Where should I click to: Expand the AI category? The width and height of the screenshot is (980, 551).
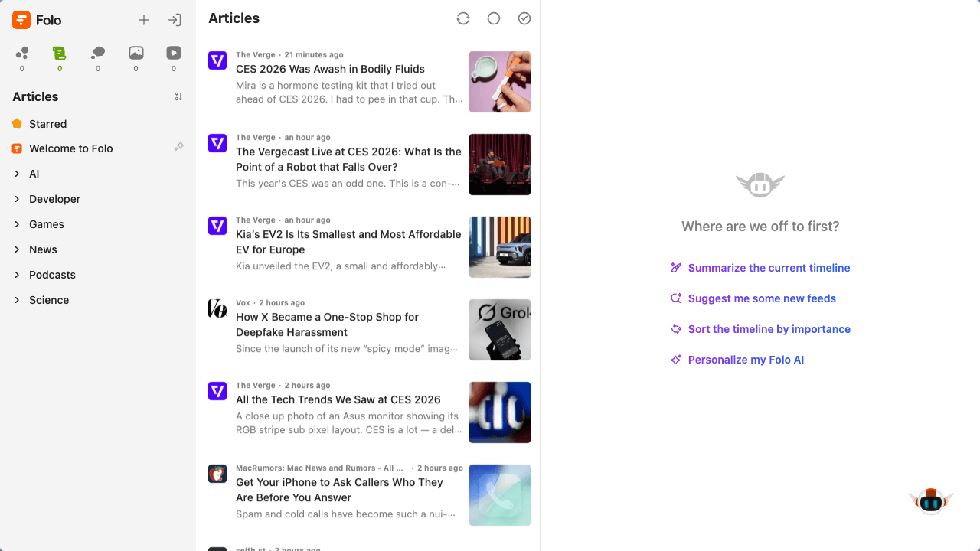point(17,174)
